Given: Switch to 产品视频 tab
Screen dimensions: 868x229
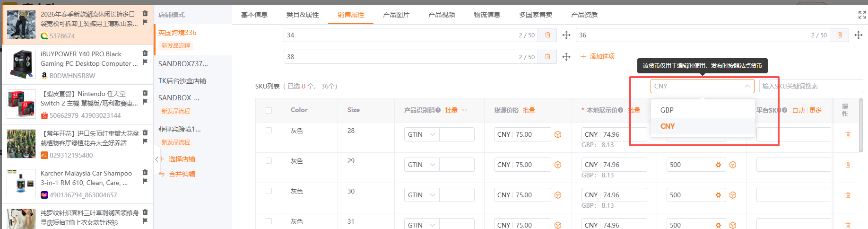Looking at the screenshot, I should tap(442, 15).
